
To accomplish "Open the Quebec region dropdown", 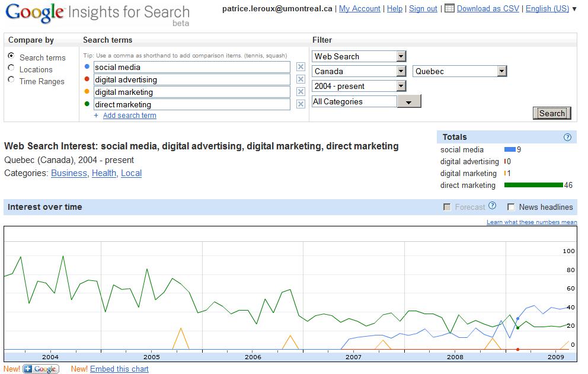I will click(460, 71).
